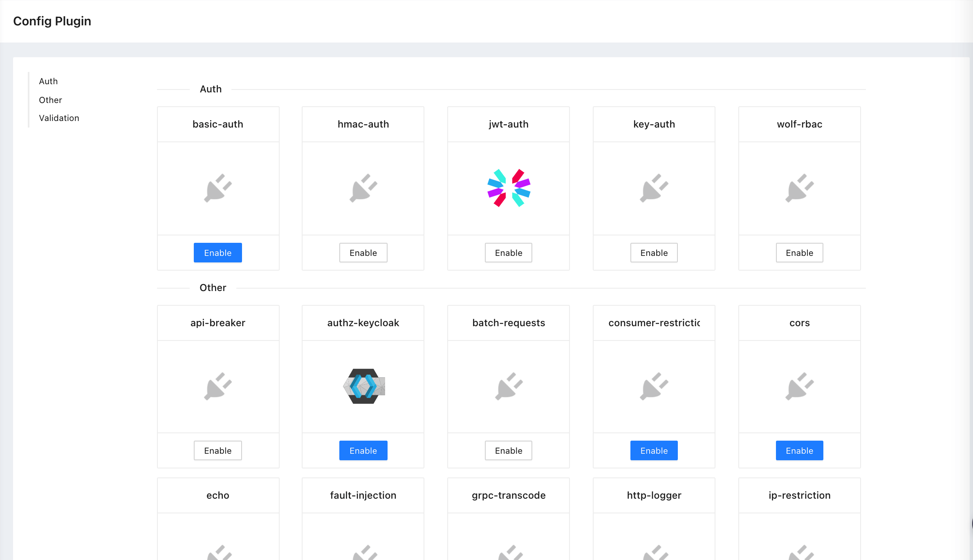Click the hmac-auth plug icon

click(x=363, y=188)
